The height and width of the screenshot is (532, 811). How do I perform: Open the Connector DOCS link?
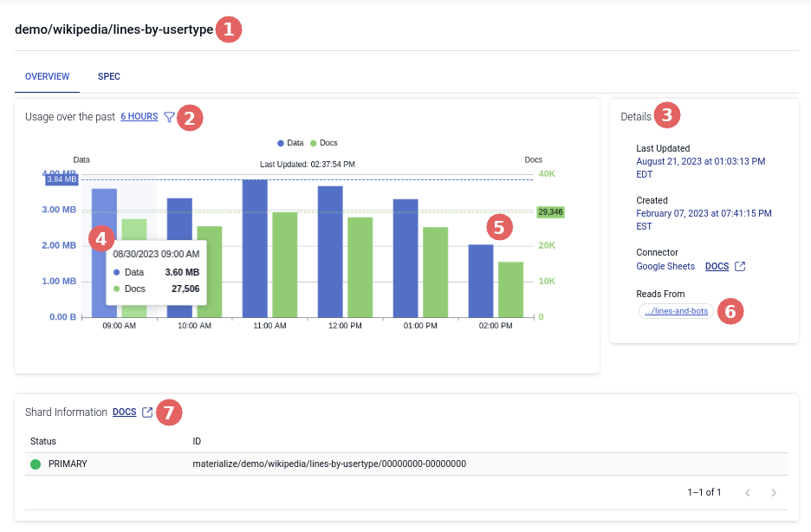pos(716,266)
